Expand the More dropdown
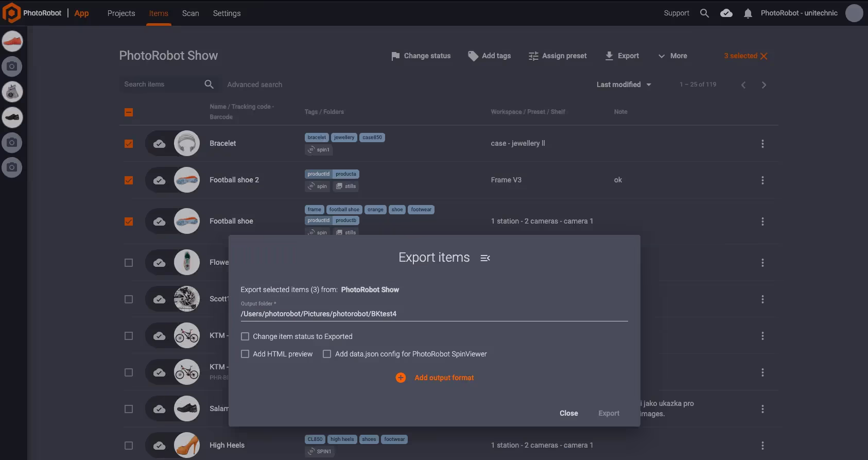Screen dimensions: 868x460 [x=672, y=56]
